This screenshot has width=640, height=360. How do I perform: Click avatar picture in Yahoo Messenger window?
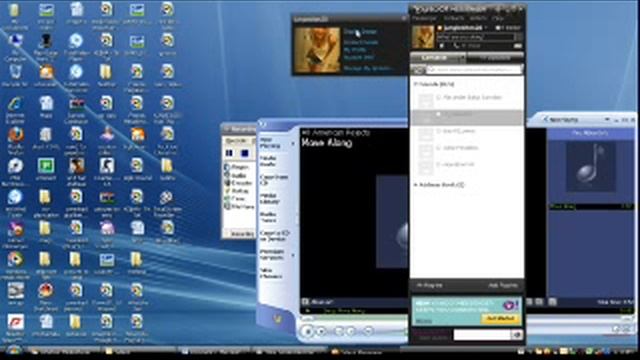(422, 37)
